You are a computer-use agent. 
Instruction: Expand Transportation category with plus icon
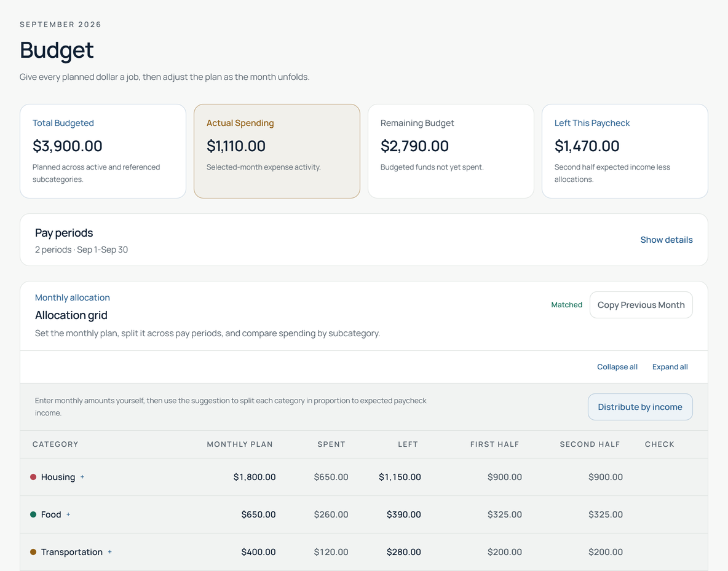(x=109, y=552)
